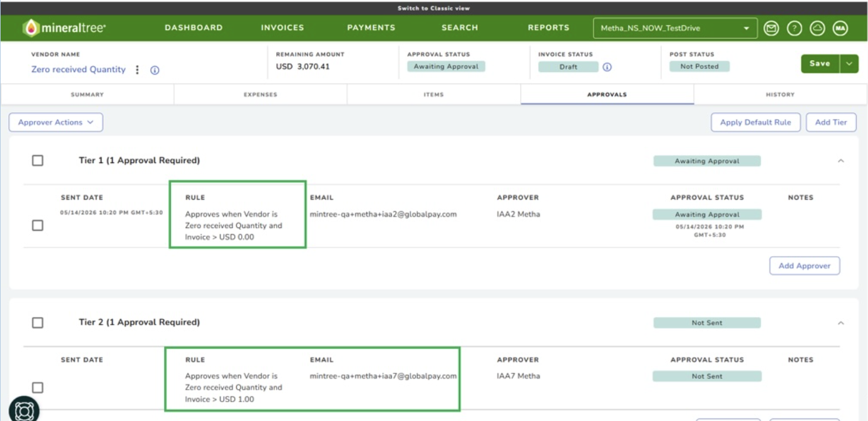Open the help question mark icon
Screen dimensions: 868x421
click(x=794, y=28)
